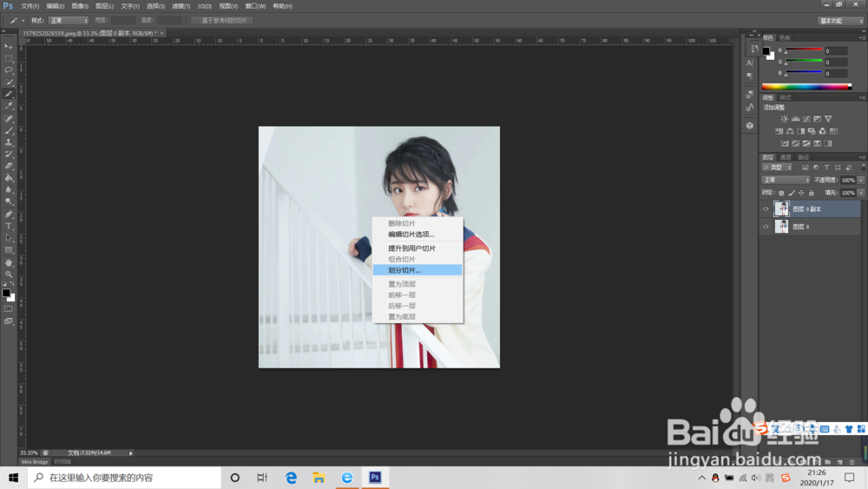Toggle smart object layer filter
The height and width of the screenshot is (489, 868).
849,168
